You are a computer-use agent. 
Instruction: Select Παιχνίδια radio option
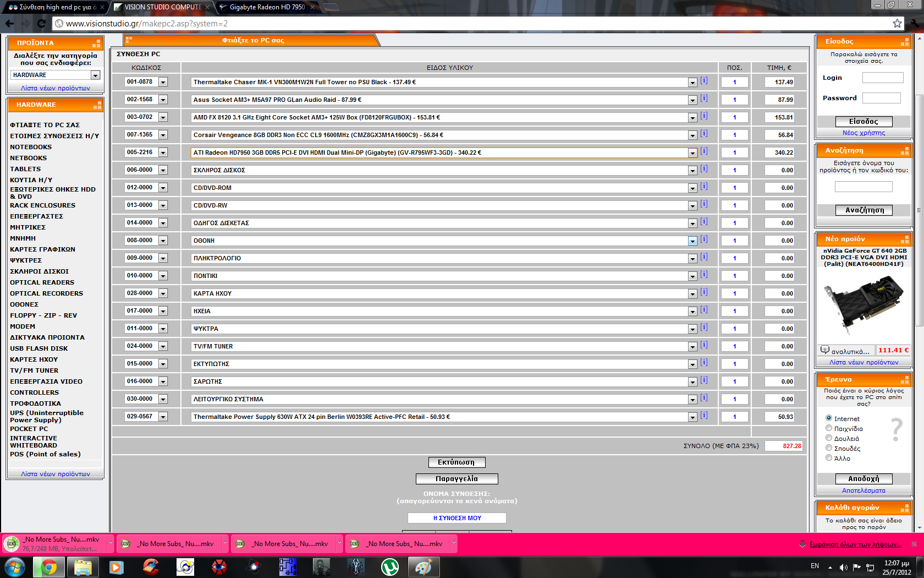point(829,428)
